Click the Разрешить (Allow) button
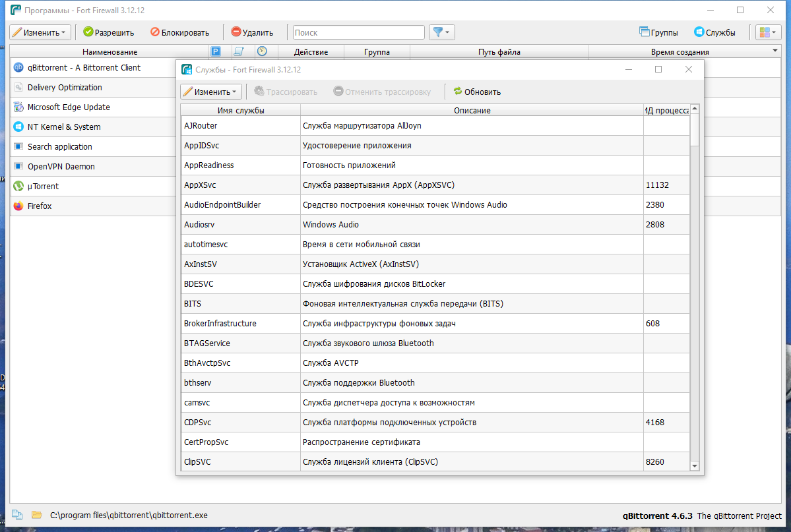Screen dimensions: 791x532 click(108, 32)
